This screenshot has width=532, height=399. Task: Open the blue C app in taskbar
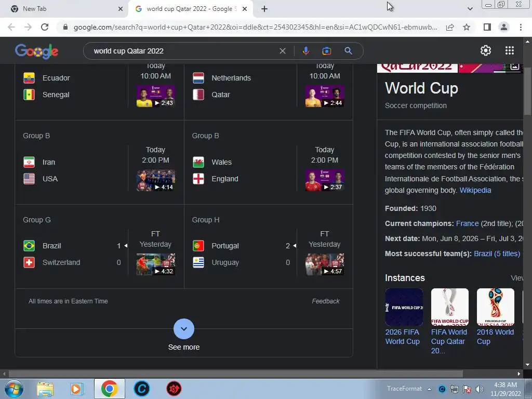pyautogui.click(x=141, y=389)
